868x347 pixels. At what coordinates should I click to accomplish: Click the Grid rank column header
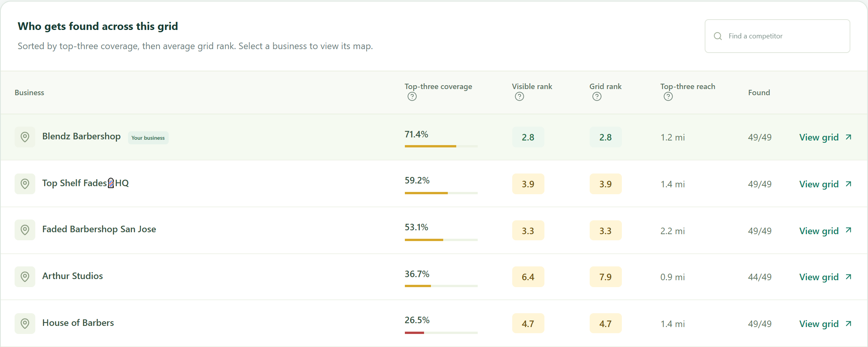[x=605, y=86]
